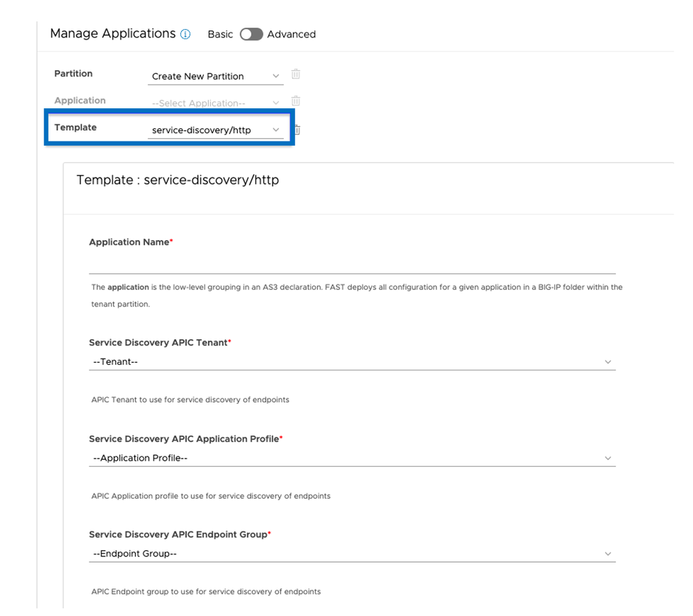
Task: Open the Create New Partition dropdown
Action: pos(215,76)
